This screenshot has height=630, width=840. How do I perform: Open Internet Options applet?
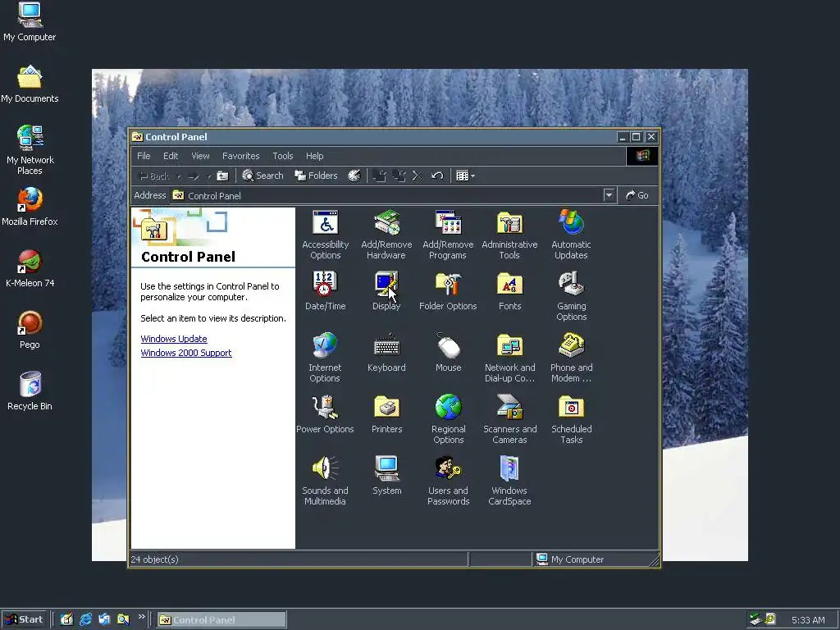325,358
